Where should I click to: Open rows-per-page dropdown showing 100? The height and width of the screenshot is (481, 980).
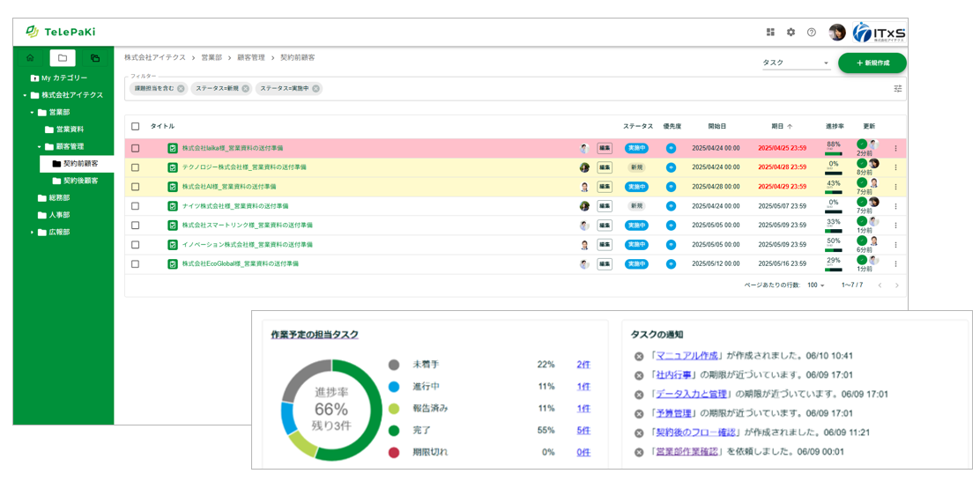click(815, 285)
